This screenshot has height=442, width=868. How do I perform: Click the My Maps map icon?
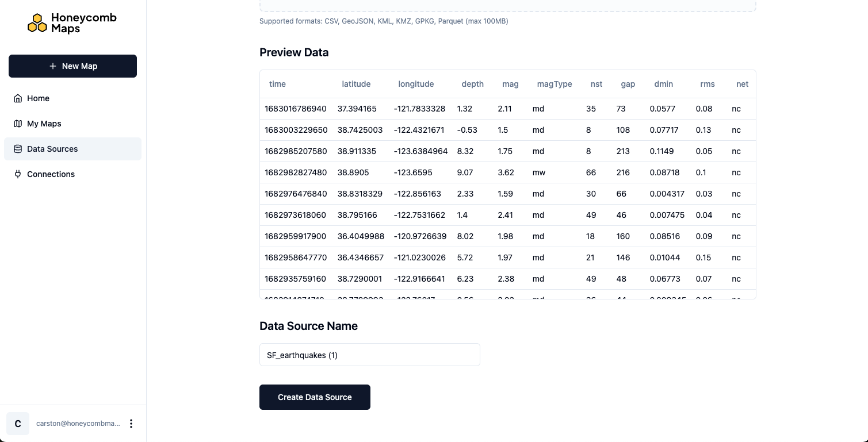(x=18, y=124)
